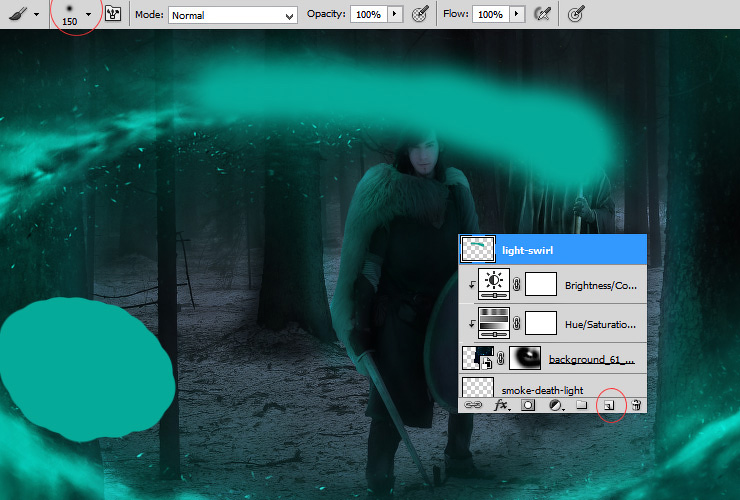740x500 pixels.
Task: Click the clipping arrow on Hue/Saturation layer
Action: (x=471, y=323)
